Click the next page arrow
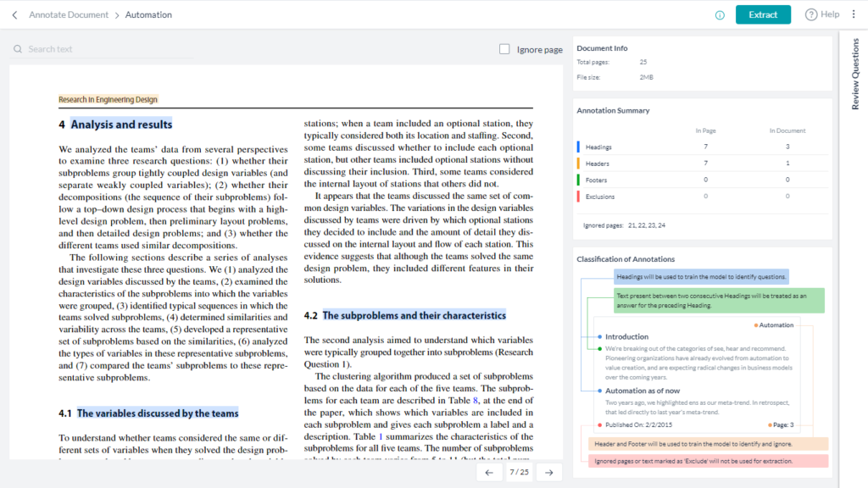 click(x=549, y=472)
